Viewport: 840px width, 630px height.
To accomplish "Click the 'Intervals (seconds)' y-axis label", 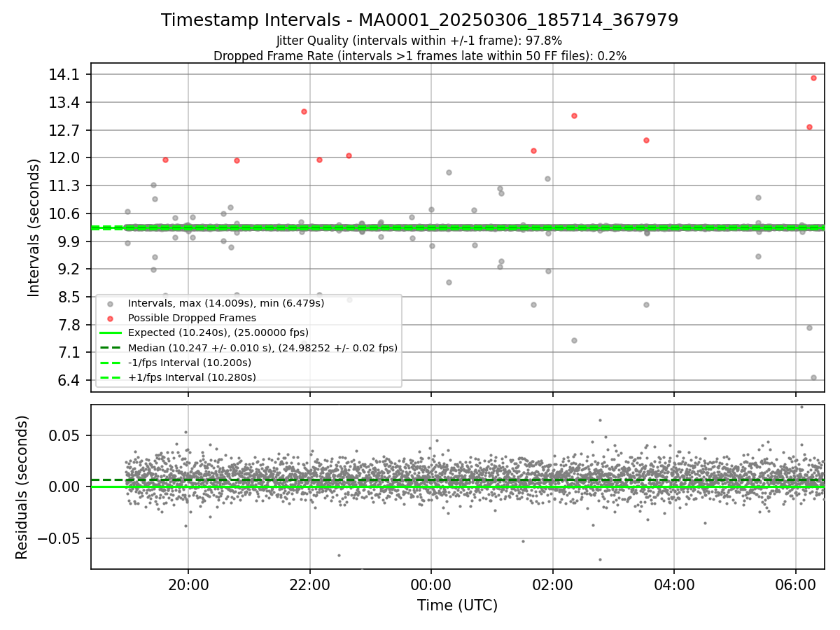I will [x=34, y=227].
